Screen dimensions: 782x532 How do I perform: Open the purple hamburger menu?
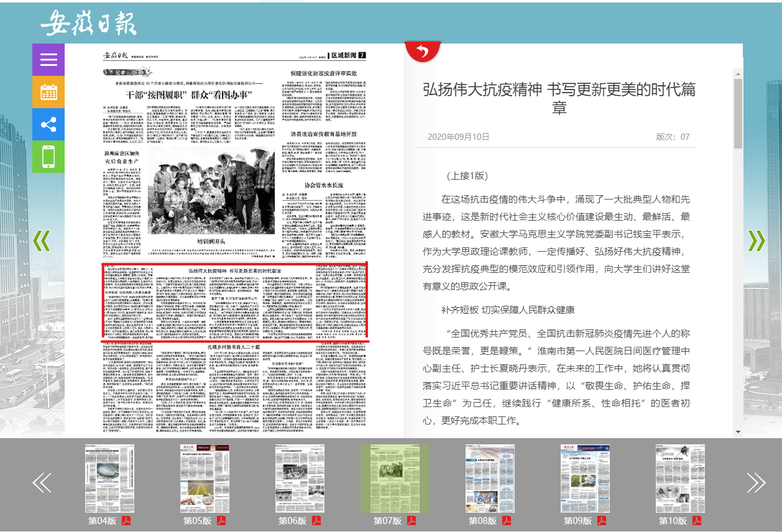coord(48,60)
